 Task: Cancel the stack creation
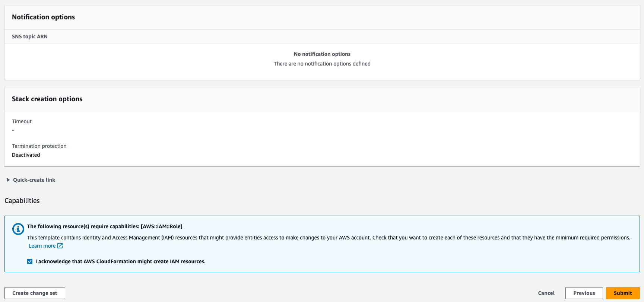(x=546, y=293)
